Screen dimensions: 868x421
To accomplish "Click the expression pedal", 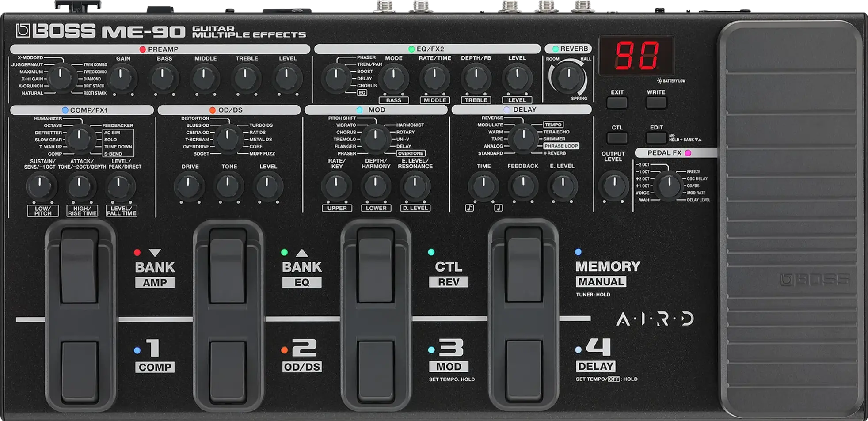I will pyautogui.click(x=790, y=219).
